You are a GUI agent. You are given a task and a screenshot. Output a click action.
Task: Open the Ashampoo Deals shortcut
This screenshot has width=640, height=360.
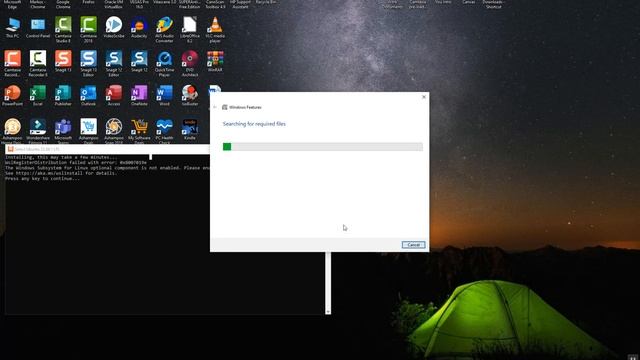(x=88, y=131)
